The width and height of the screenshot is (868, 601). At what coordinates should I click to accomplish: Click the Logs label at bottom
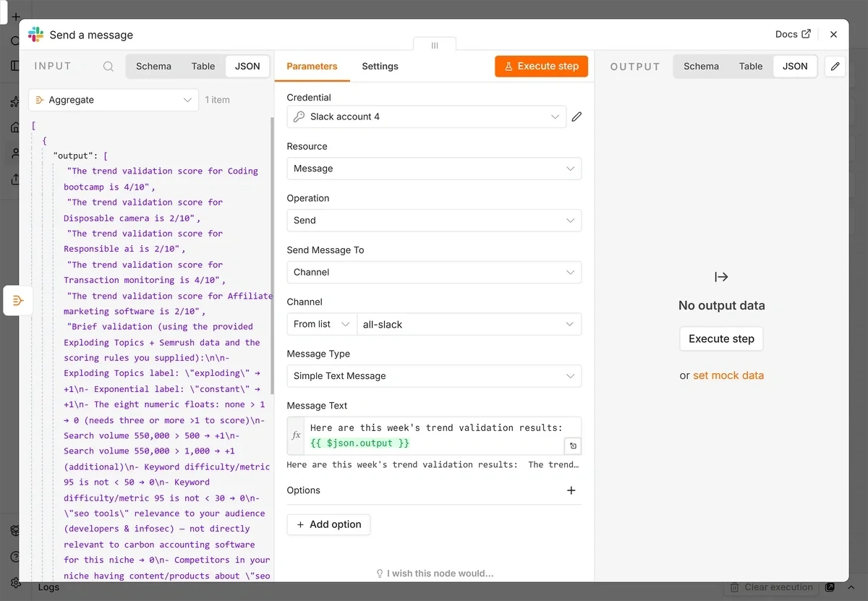point(48,587)
